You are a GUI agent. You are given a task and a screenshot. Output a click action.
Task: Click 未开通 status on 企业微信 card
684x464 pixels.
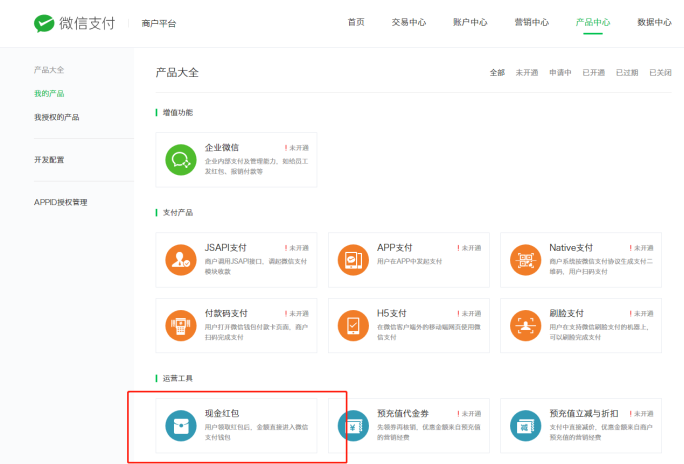(x=297, y=148)
